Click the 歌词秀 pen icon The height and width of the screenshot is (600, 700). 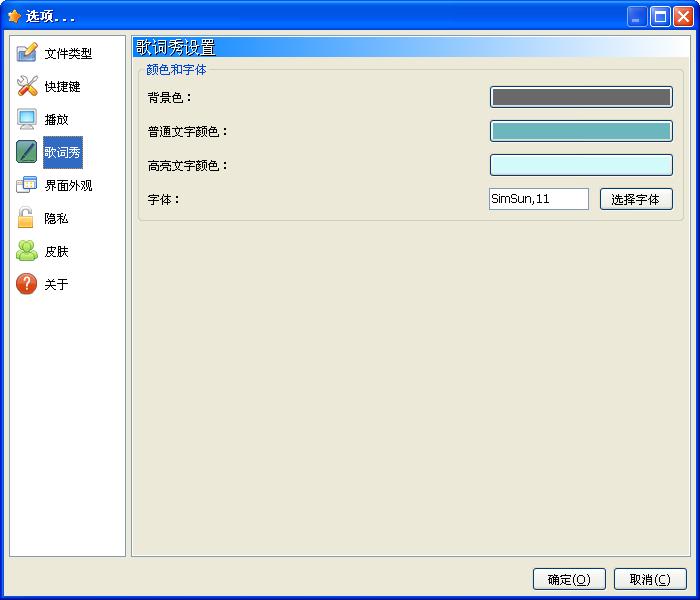click(x=27, y=152)
